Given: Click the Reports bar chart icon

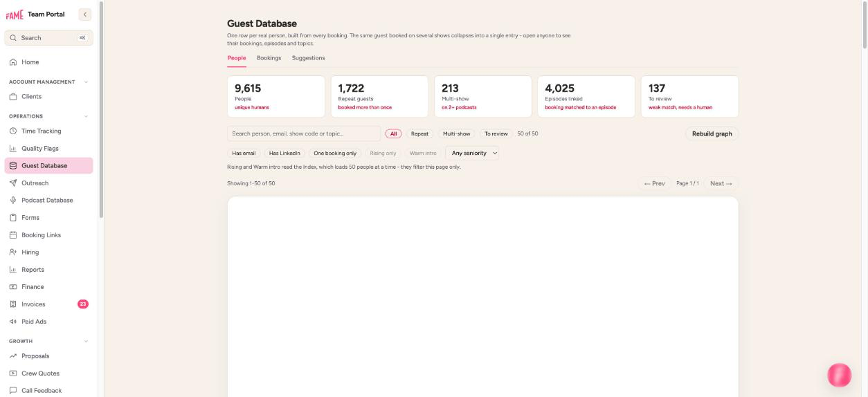Looking at the screenshot, I should point(13,270).
